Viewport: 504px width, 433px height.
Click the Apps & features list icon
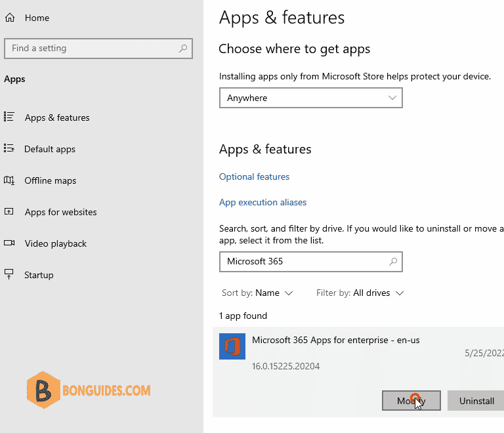pyautogui.click(x=9, y=117)
